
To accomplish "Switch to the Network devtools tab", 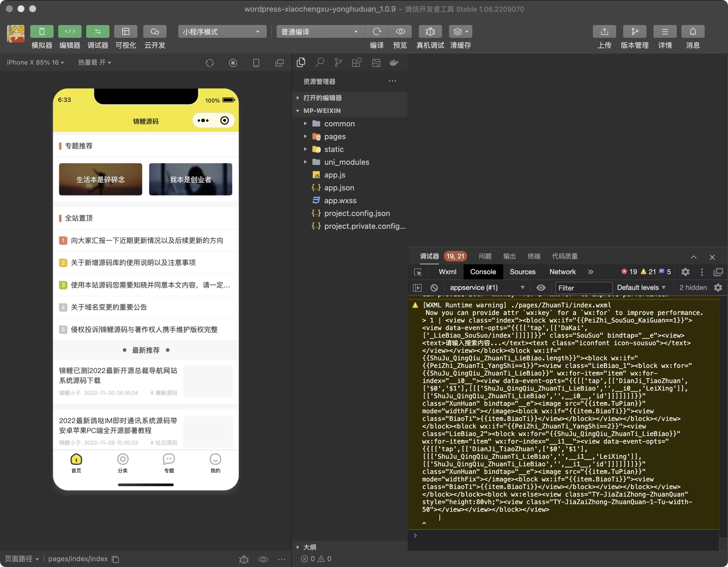I will [x=562, y=272].
